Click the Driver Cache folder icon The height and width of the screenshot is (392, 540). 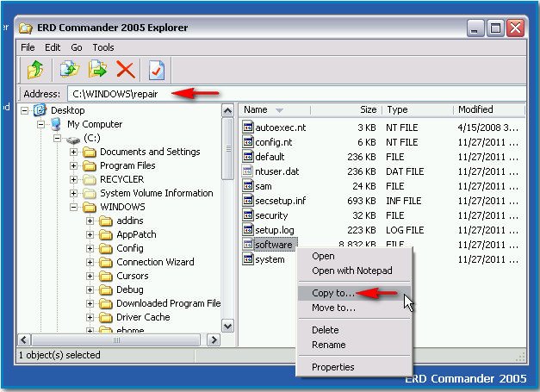[106, 317]
